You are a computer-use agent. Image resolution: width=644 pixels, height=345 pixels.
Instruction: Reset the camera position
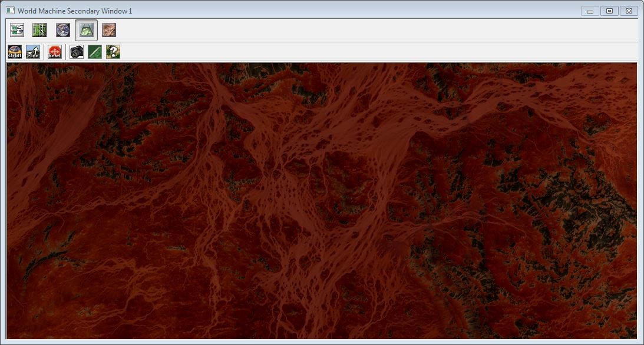tap(54, 52)
